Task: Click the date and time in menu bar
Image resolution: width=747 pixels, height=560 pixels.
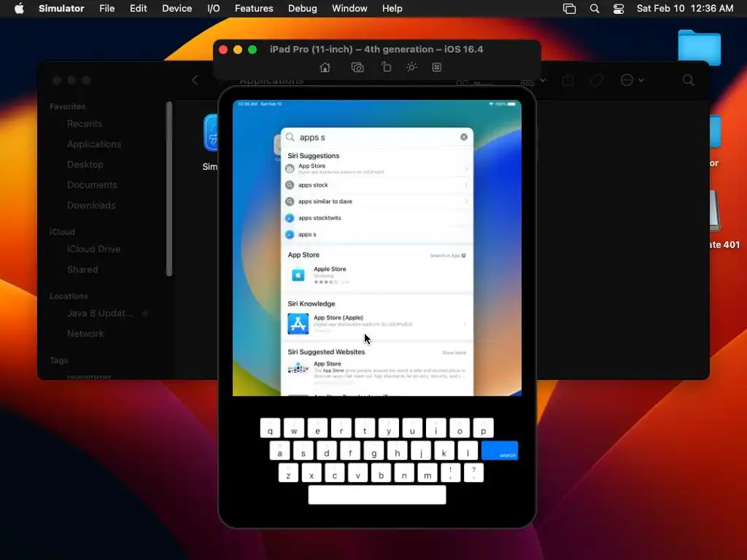Action: [685, 9]
